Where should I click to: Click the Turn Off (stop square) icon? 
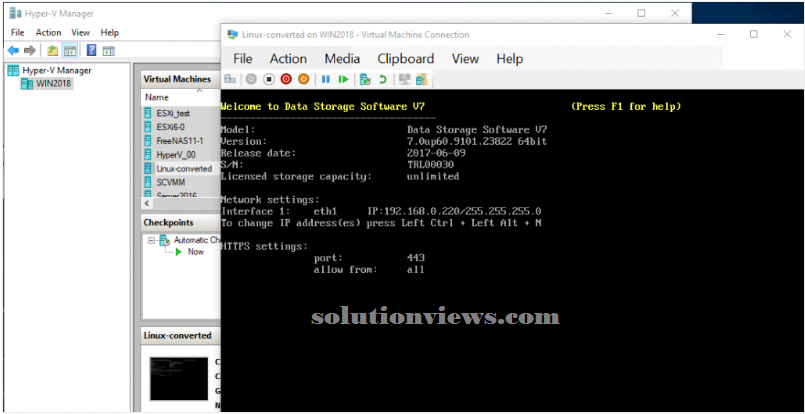[269, 79]
